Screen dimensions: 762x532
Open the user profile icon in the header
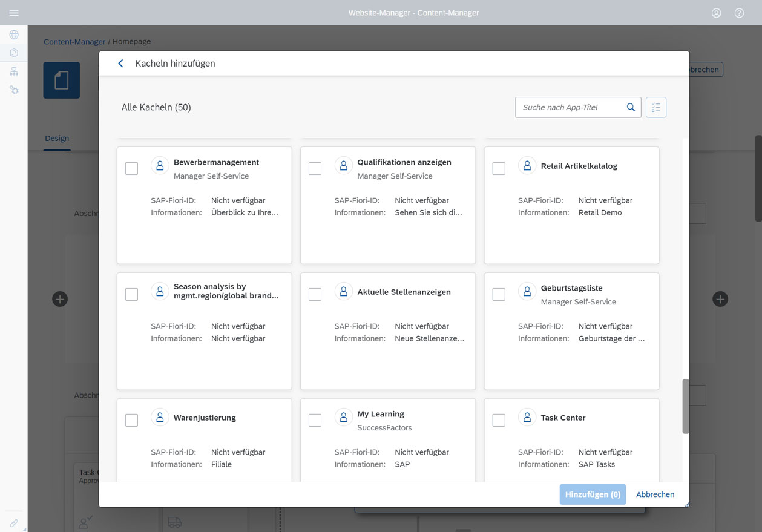click(x=716, y=13)
